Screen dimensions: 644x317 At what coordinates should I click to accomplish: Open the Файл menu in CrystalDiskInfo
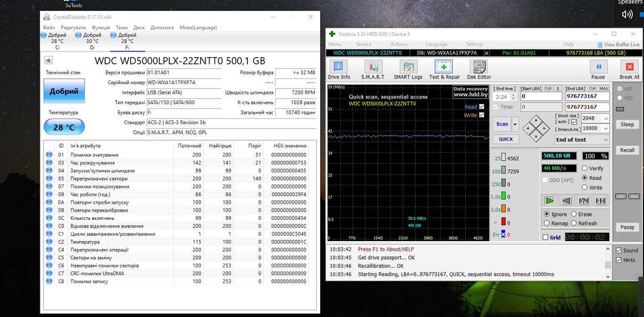pos(49,28)
